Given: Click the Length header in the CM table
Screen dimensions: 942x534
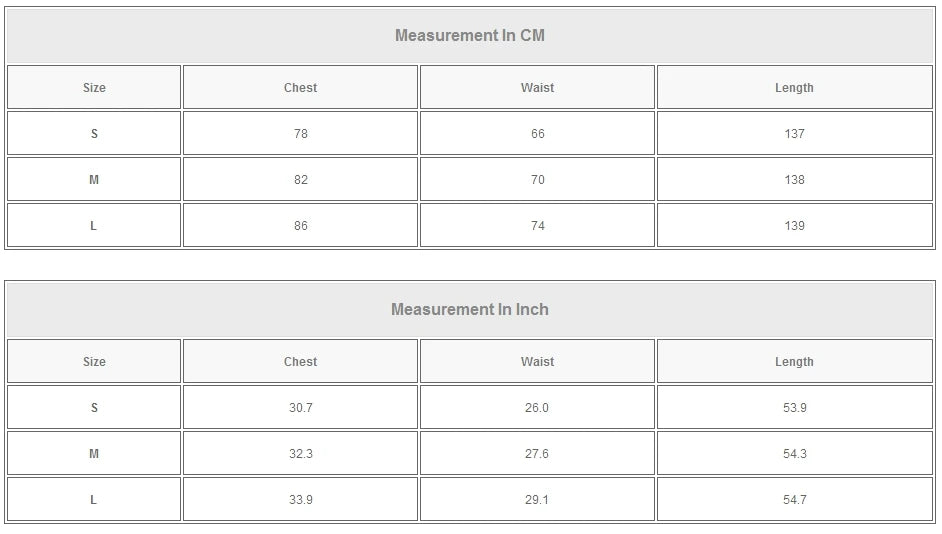Looking at the screenshot, I should coord(794,88).
